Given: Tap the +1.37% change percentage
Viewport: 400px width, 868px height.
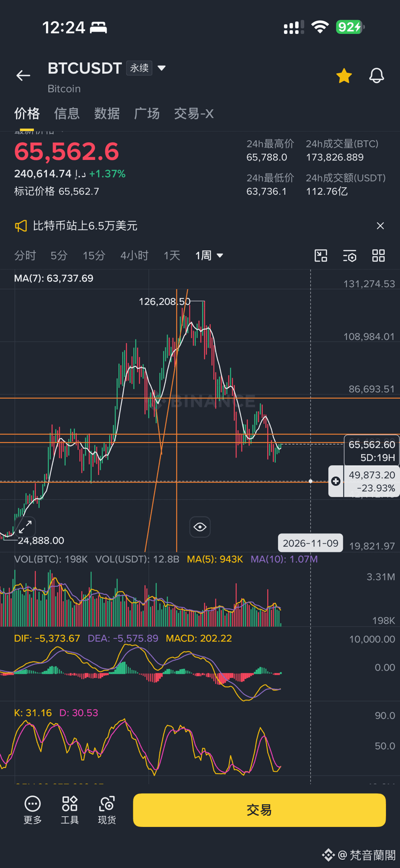Looking at the screenshot, I should click(x=107, y=174).
